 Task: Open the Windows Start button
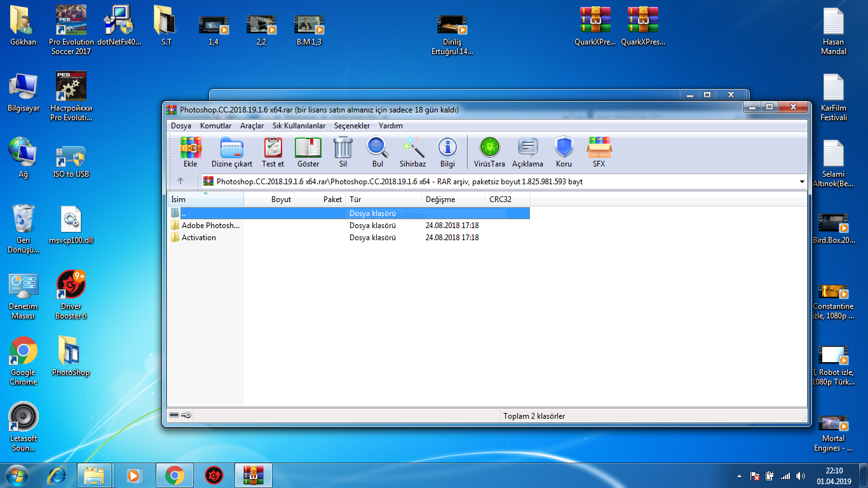click(x=17, y=475)
